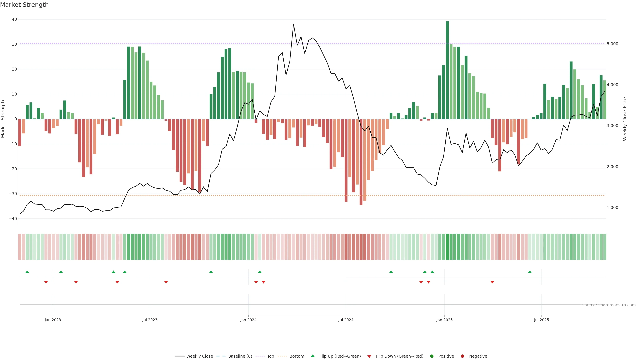This screenshot has height=362, width=644.
Task: Select the rightmost red flip-down triangle marker
Action: [x=492, y=282]
